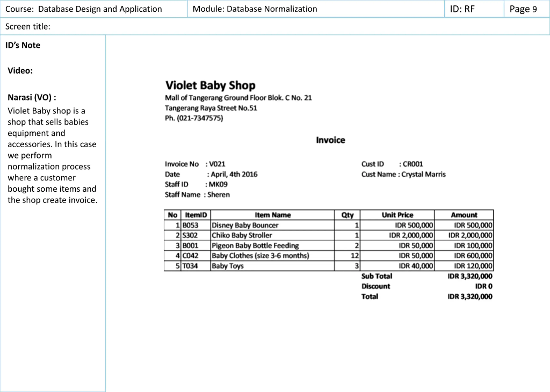Click the Invoice No V021 field
550x392 pixels.
pos(195,164)
